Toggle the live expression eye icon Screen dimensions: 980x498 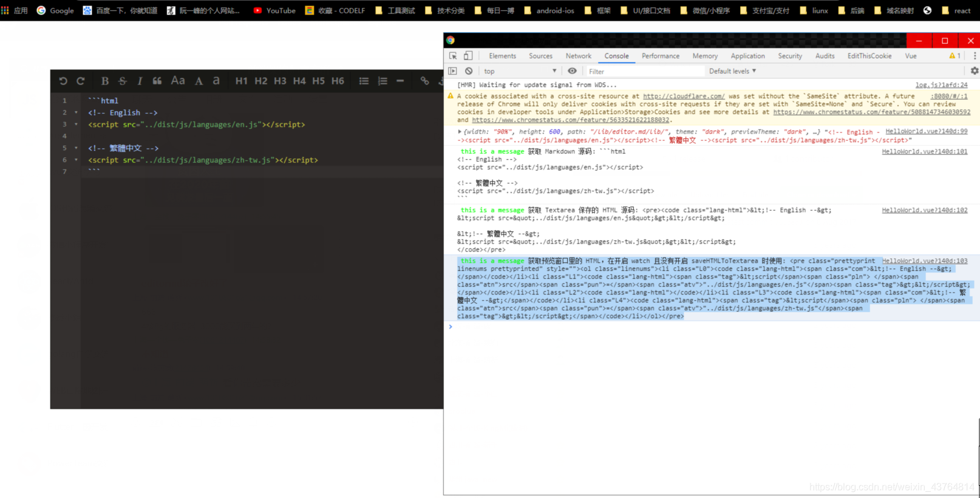click(572, 71)
